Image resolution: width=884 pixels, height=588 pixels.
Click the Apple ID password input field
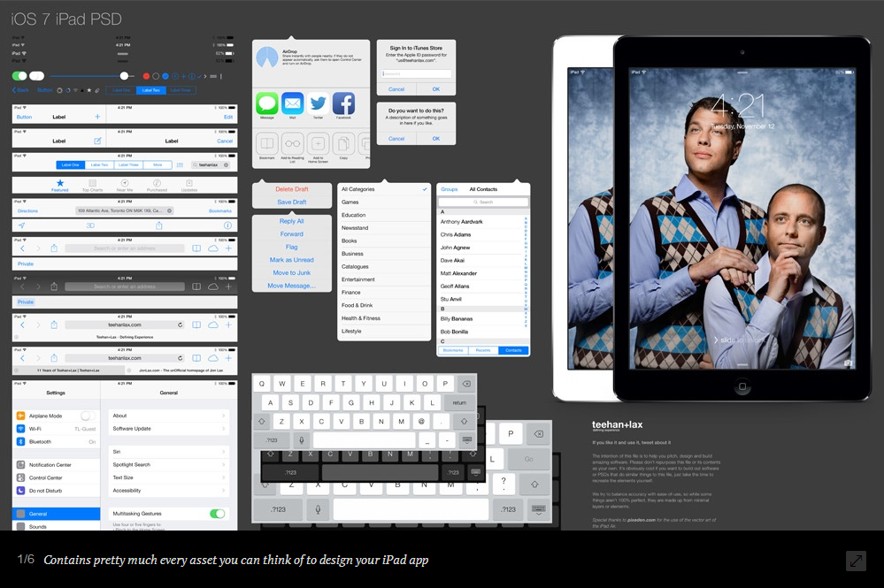[417, 73]
